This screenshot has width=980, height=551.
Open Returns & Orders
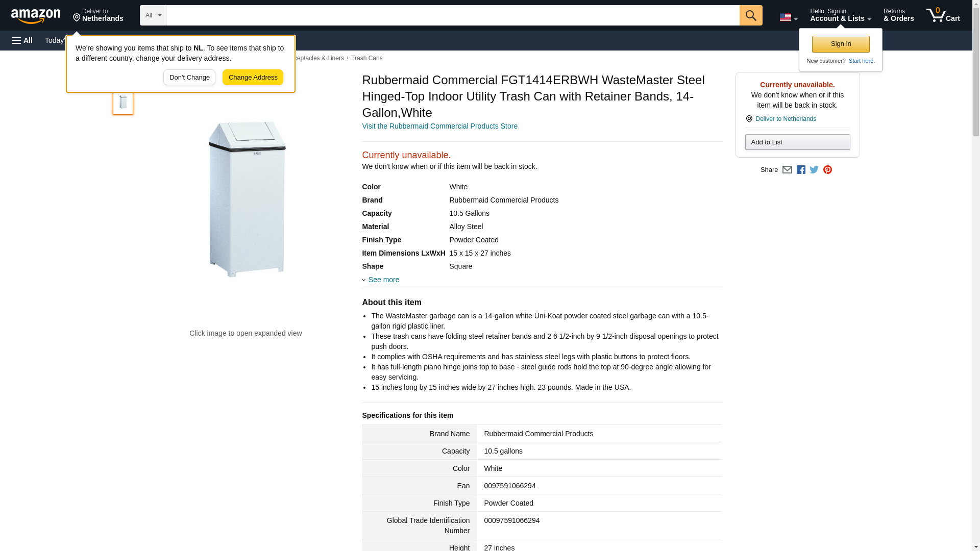898,15
